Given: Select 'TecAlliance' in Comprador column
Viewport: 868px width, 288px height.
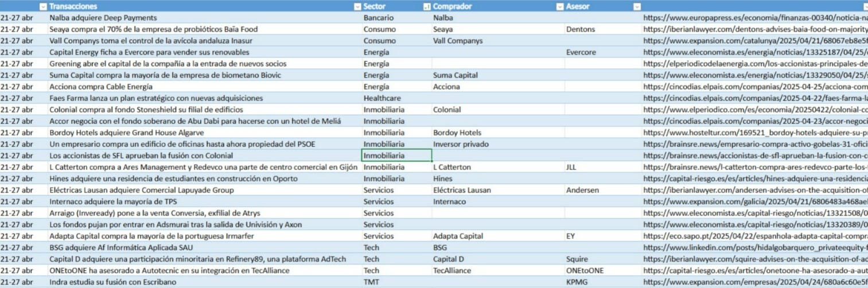Looking at the screenshot, I should (x=497, y=270).
